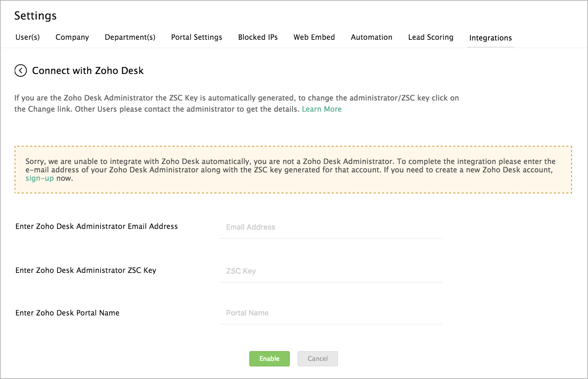Go to Portal Settings tab

[x=197, y=37]
